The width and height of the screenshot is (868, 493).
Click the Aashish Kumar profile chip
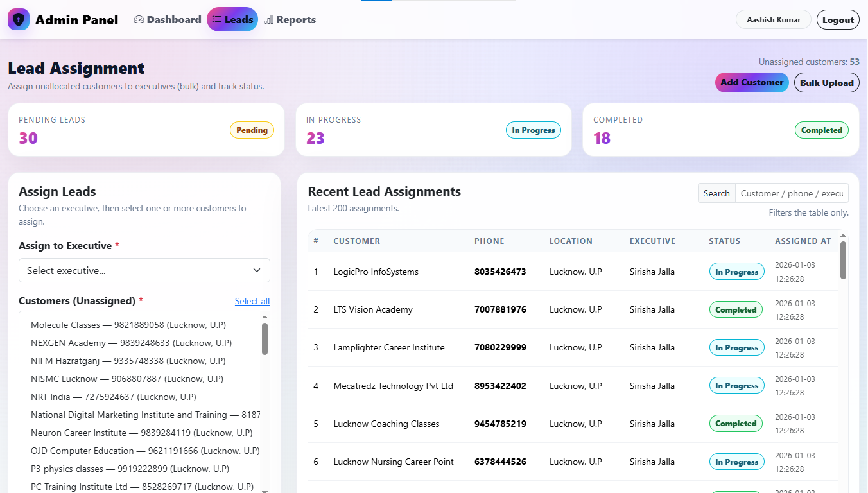[x=773, y=19]
